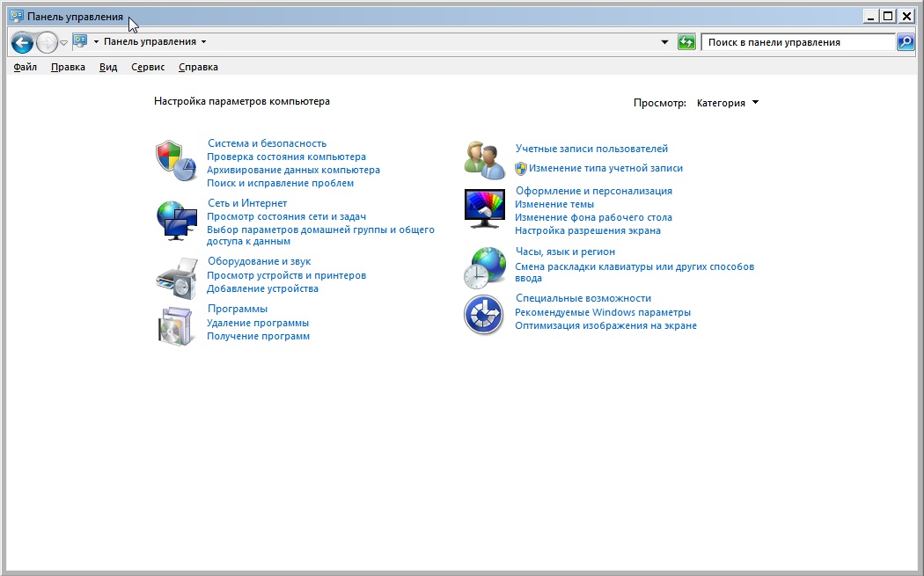
Task: Click the Ease of Access circular icon
Action: click(484, 315)
